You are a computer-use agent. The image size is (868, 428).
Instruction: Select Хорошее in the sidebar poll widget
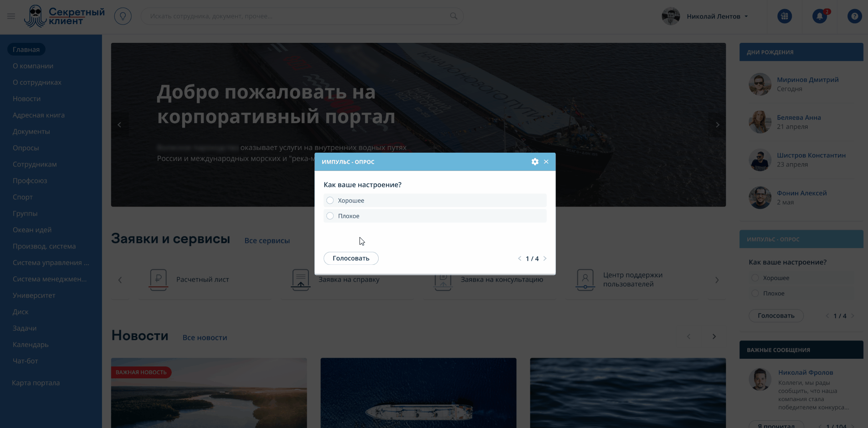pyautogui.click(x=755, y=278)
